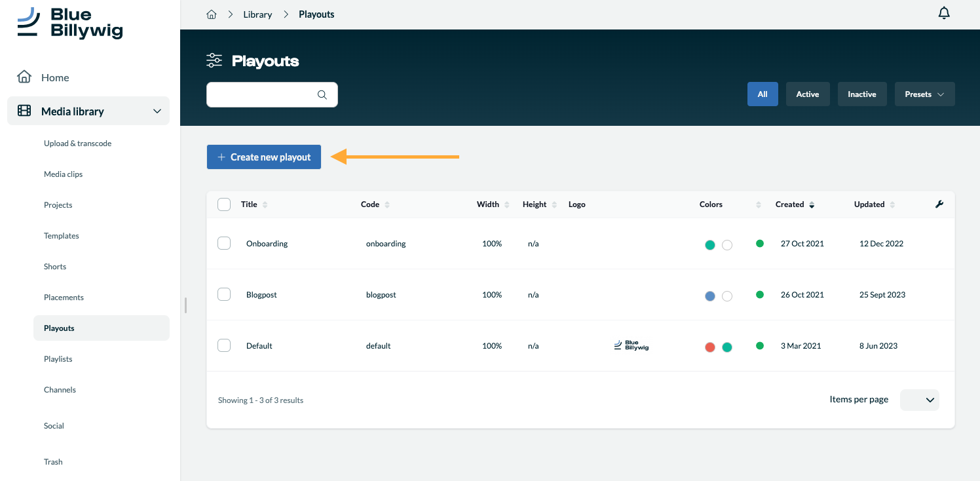This screenshot has width=980, height=481.
Task: Open Trash in the sidebar
Action: click(x=53, y=462)
